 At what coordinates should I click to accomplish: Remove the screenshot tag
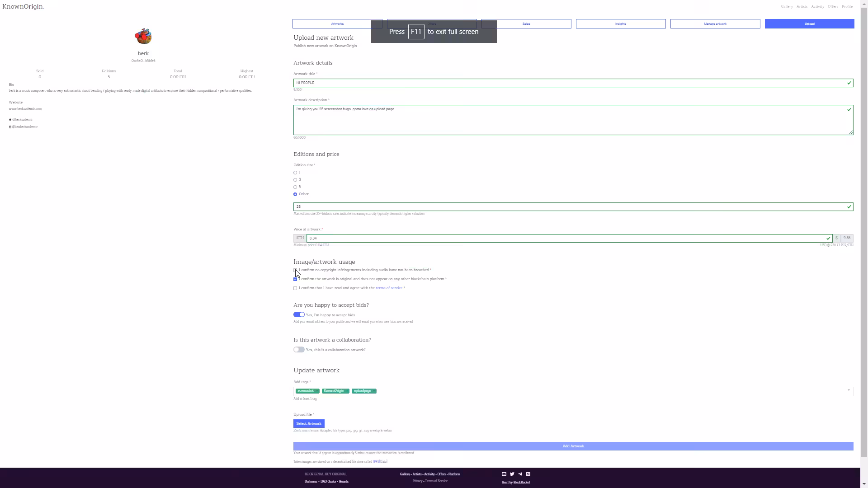(x=317, y=391)
